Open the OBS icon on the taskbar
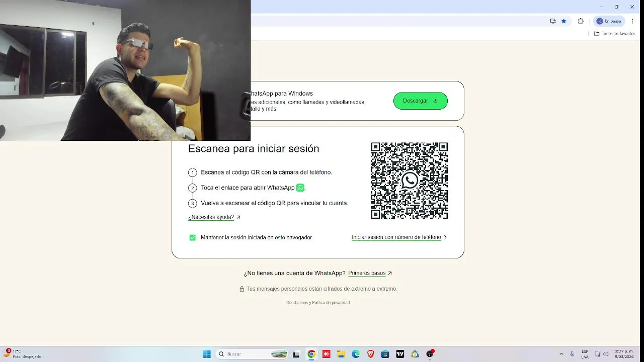644x362 pixels. point(430,354)
